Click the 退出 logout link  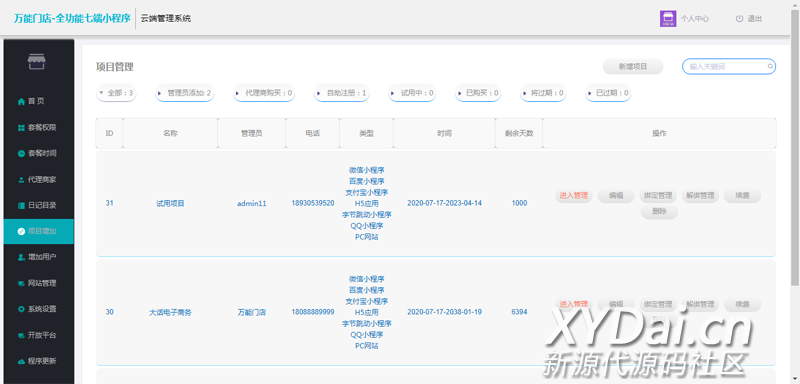click(x=755, y=19)
